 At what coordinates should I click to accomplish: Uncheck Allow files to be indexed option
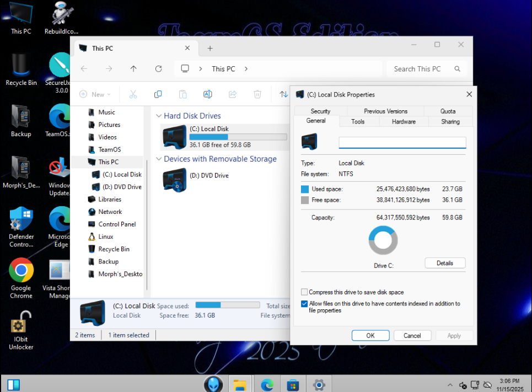coord(304,304)
